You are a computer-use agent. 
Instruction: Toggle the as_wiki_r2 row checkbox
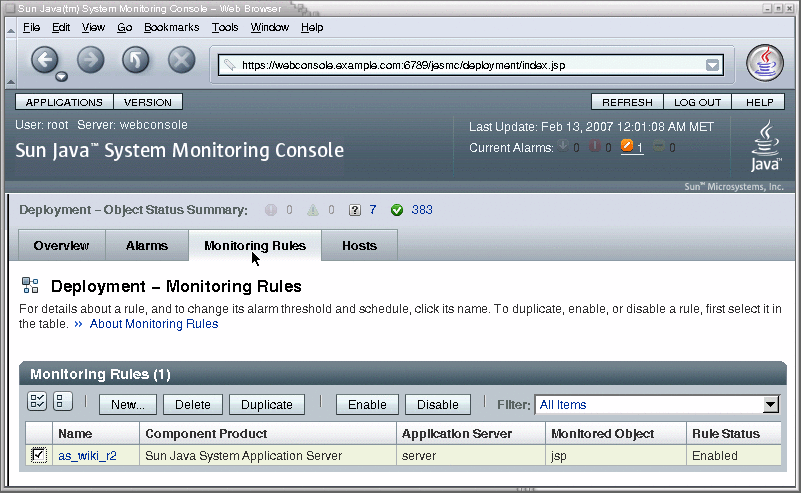[x=39, y=455]
